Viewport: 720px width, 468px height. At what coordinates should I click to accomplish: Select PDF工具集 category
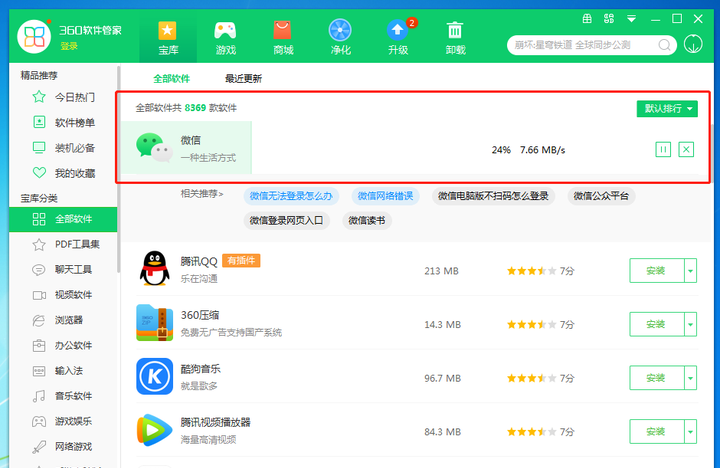tap(63, 244)
